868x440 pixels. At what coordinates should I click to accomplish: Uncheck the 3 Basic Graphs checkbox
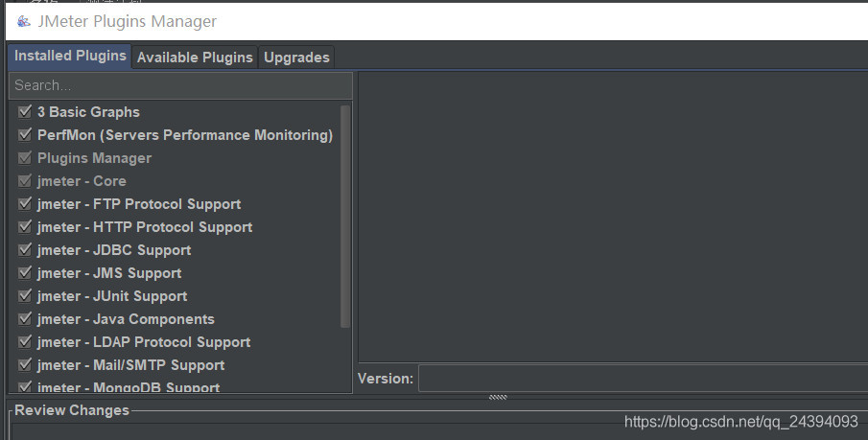point(24,111)
